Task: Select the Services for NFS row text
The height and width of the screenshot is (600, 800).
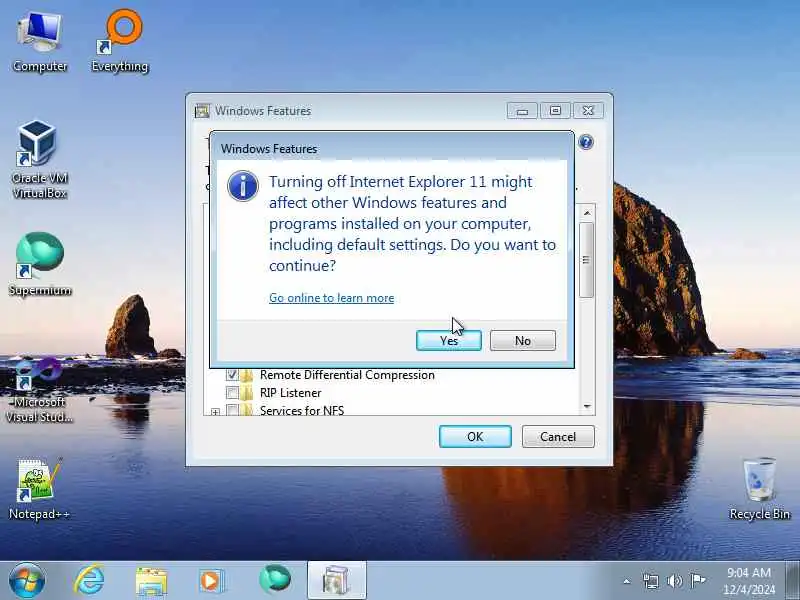Action: click(302, 410)
